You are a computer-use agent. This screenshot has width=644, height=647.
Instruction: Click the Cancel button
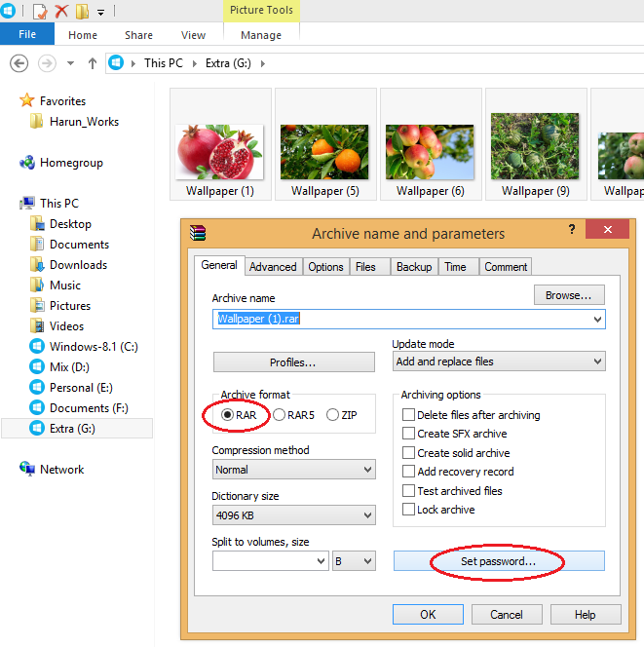click(507, 615)
